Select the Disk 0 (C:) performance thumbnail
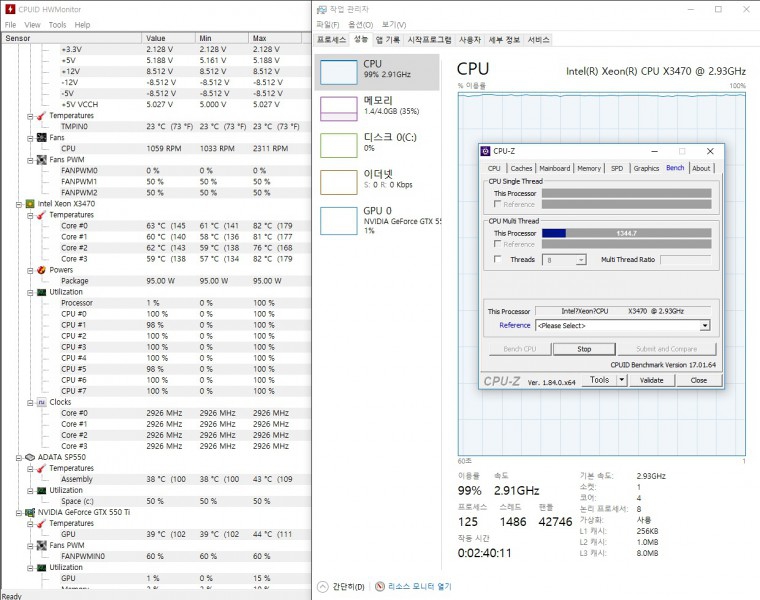 (339, 145)
